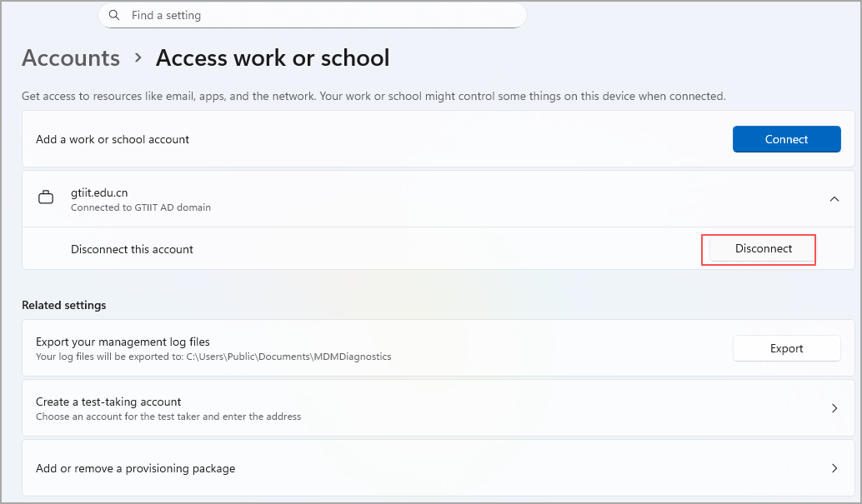Viewport: 862px width, 504px height.
Task: Focus the Find a setting search box
Action: pyautogui.click(x=317, y=15)
